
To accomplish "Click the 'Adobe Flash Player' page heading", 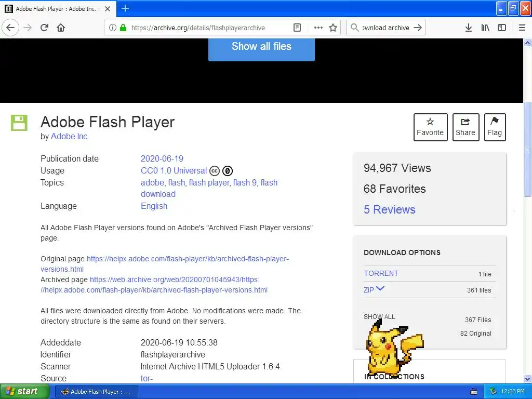I will [x=108, y=122].
